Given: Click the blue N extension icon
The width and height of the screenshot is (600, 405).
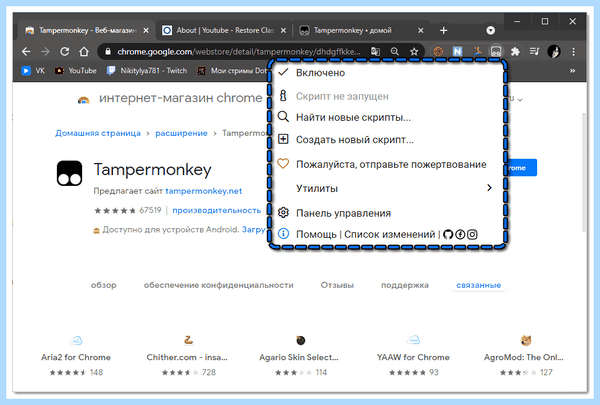Looking at the screenshot, I should click(457, 51).
